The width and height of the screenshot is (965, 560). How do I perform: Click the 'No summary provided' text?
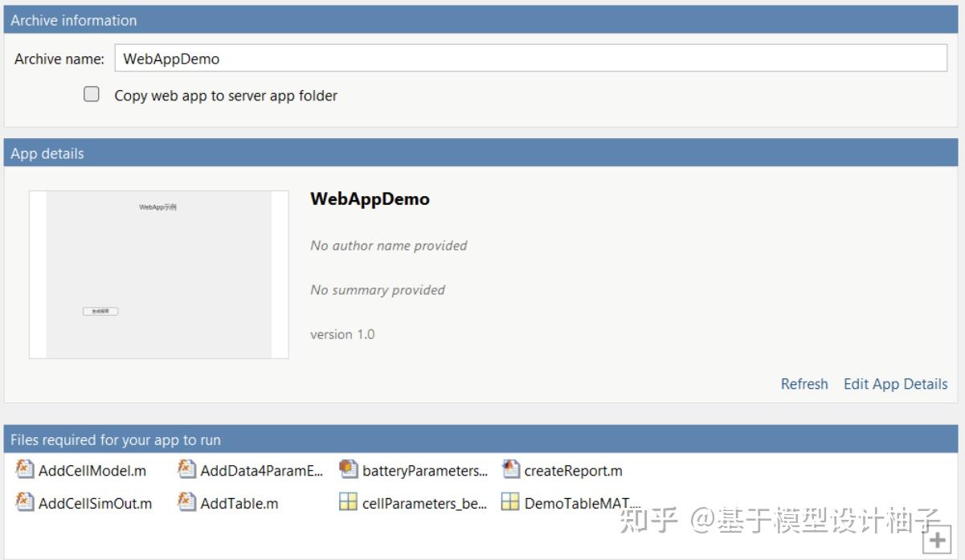[378, 290]
